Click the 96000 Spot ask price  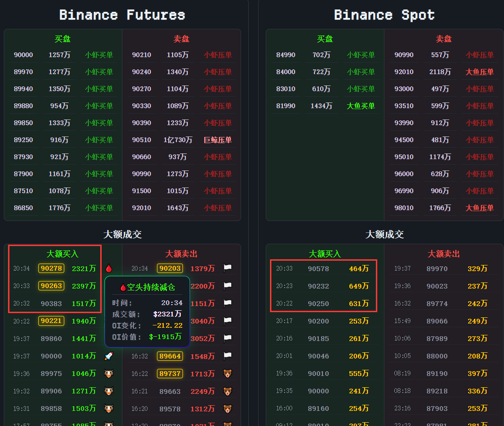[404, 174]
